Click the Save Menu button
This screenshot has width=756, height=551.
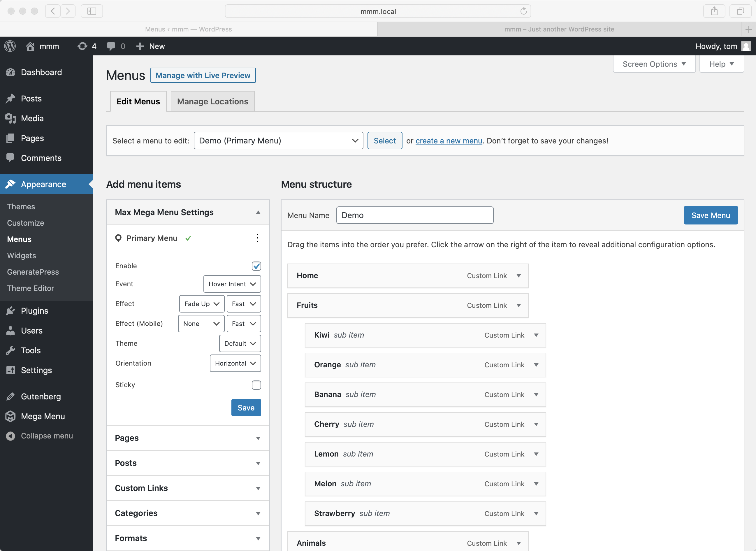click(710, 215)
